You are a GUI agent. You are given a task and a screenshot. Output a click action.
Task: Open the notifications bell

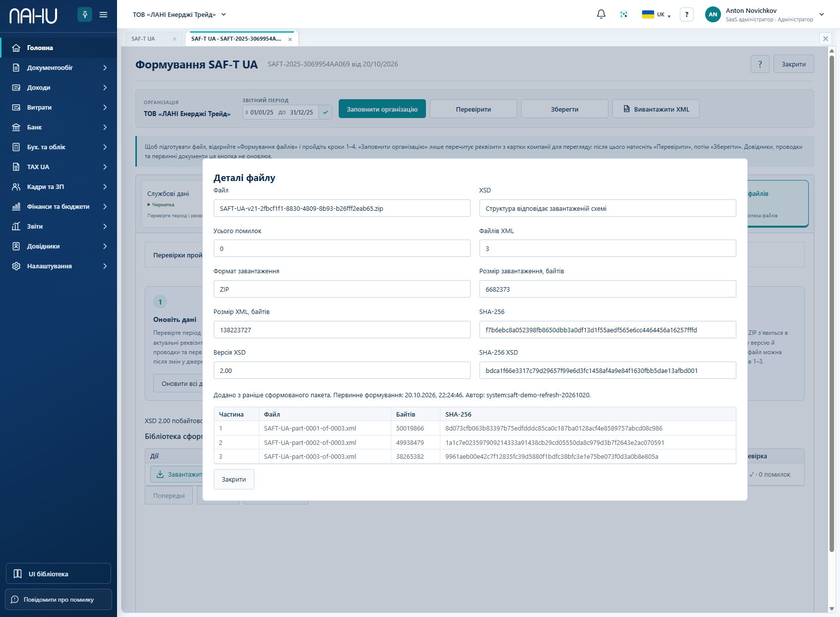coord(601,14)
